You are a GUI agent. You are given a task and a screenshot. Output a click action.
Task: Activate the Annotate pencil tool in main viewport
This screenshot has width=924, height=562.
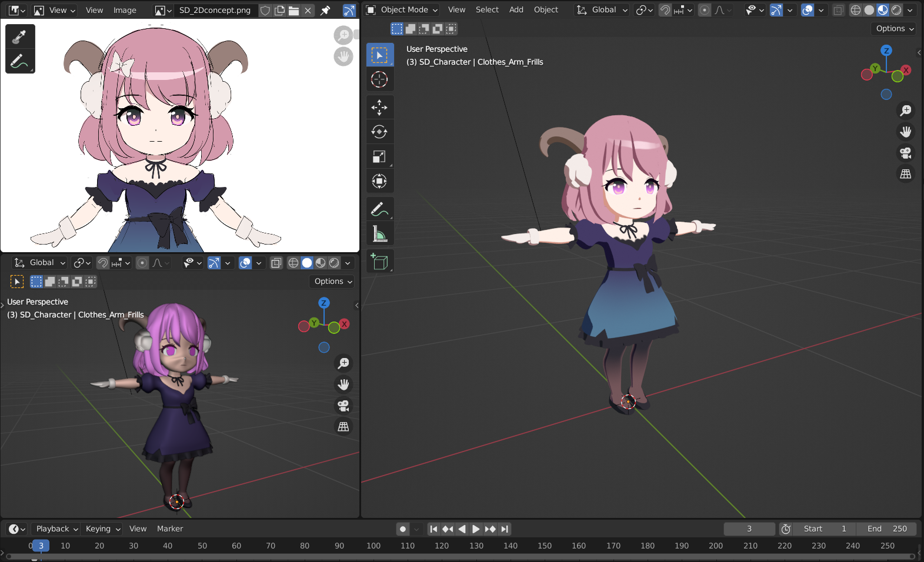(x=379, y=209)
